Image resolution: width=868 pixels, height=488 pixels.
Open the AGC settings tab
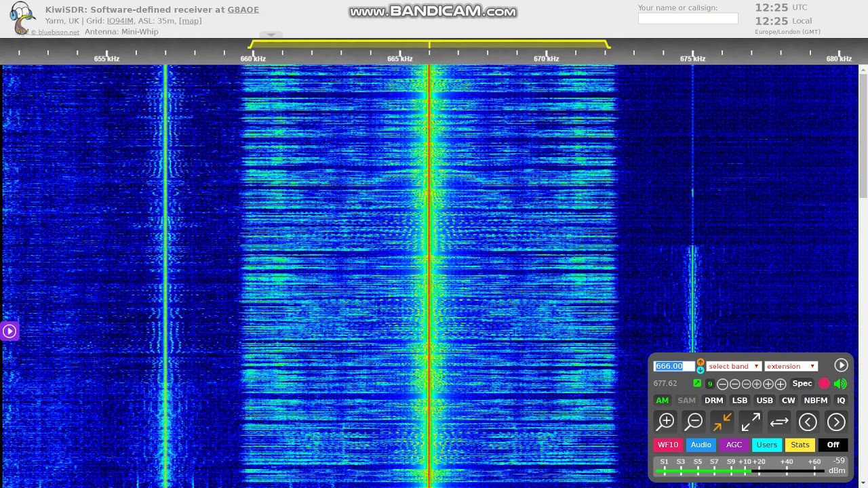click(734, 445)
